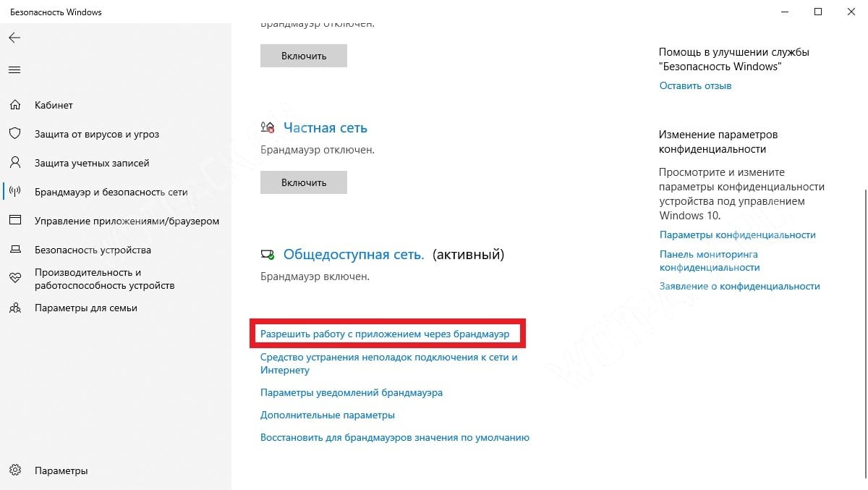
Task: Click the app and browser control icon
Action: point(14,221)
